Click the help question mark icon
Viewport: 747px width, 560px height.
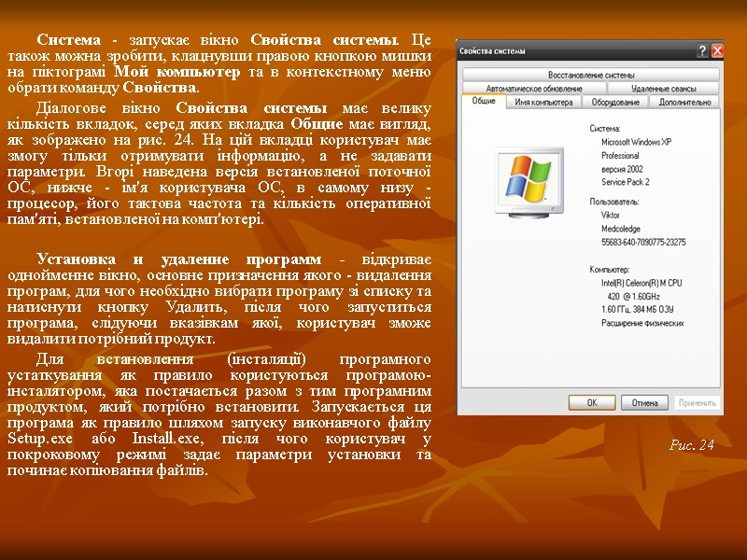click(702, 50)
